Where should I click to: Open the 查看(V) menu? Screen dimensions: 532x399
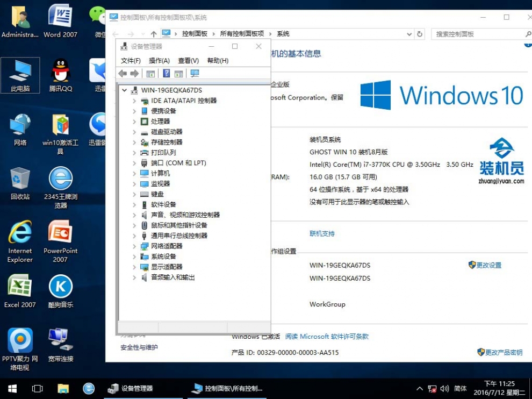point(188,61)
